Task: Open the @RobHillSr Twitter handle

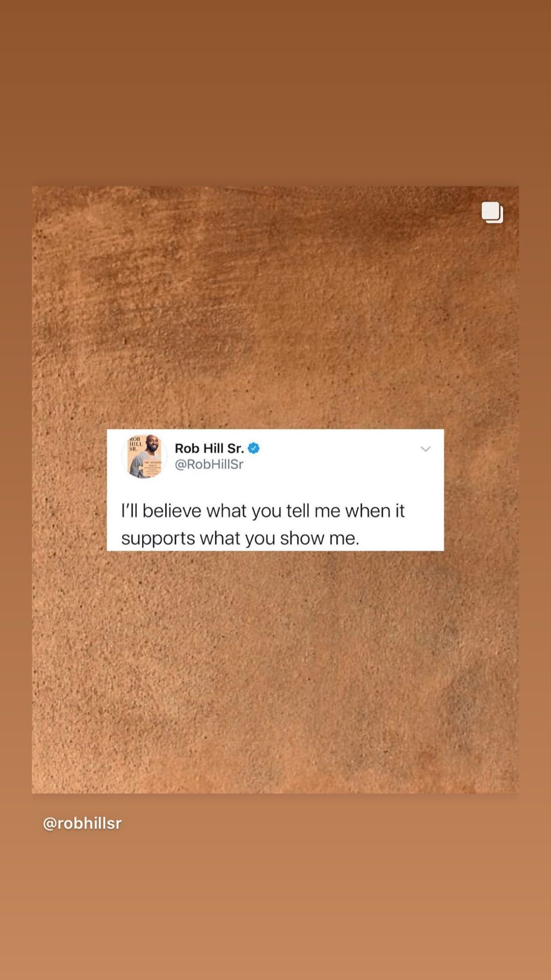Action: click(x=209, y=464)
